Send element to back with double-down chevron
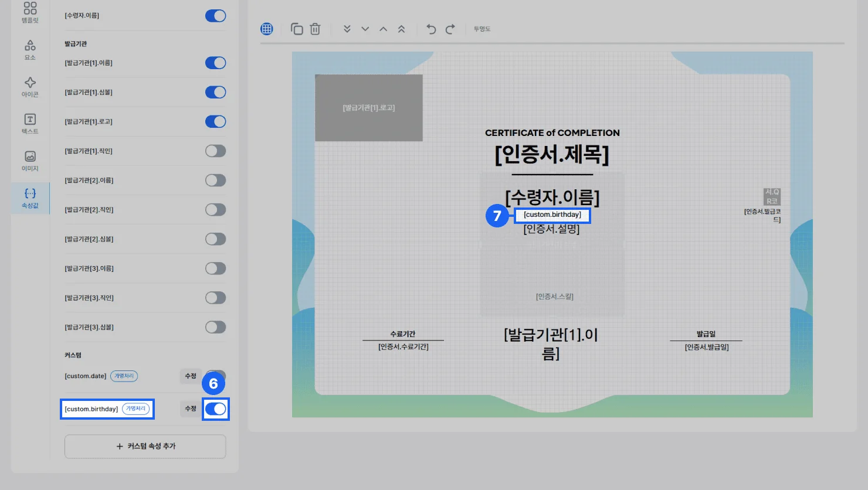Viewport: 868px width, 490px height. click(347, 29)
